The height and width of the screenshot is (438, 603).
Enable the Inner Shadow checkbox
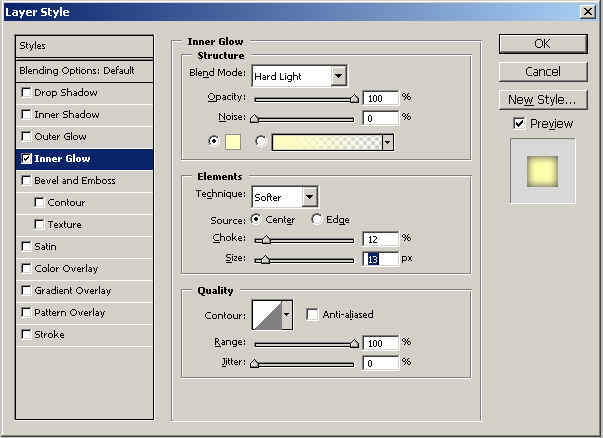coord(26,115)
